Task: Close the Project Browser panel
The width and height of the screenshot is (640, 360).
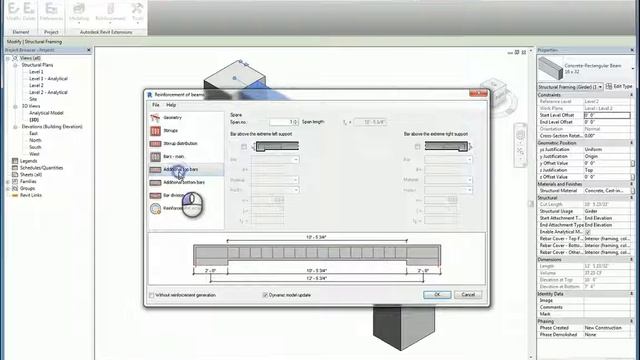Action: pos(89,50)
